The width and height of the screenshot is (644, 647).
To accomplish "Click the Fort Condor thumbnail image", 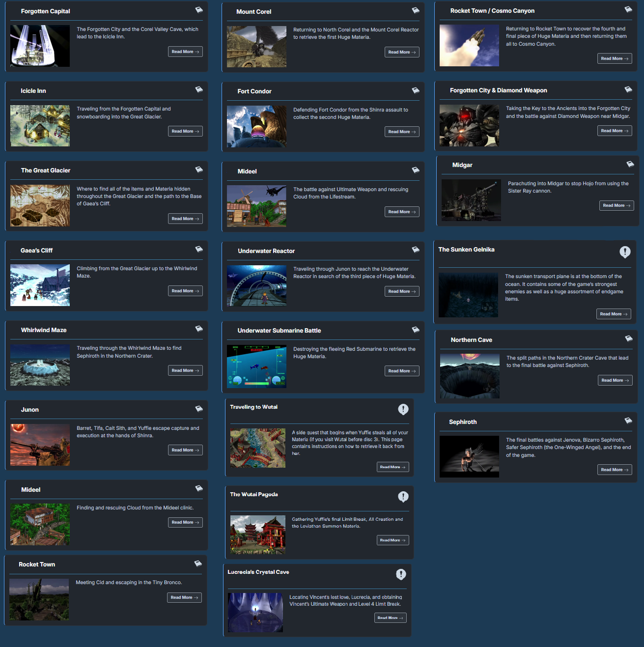I will pyautogui.click(x=256, y=126).
